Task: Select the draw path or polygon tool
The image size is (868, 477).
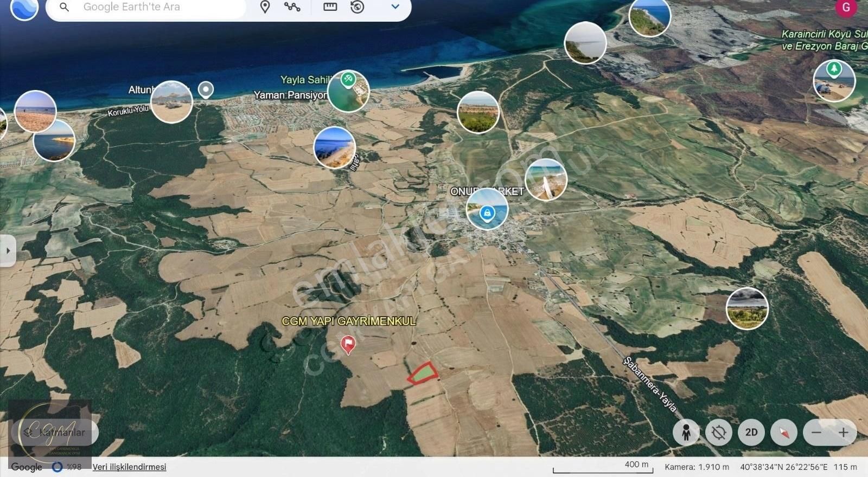Action: point(292,7)
